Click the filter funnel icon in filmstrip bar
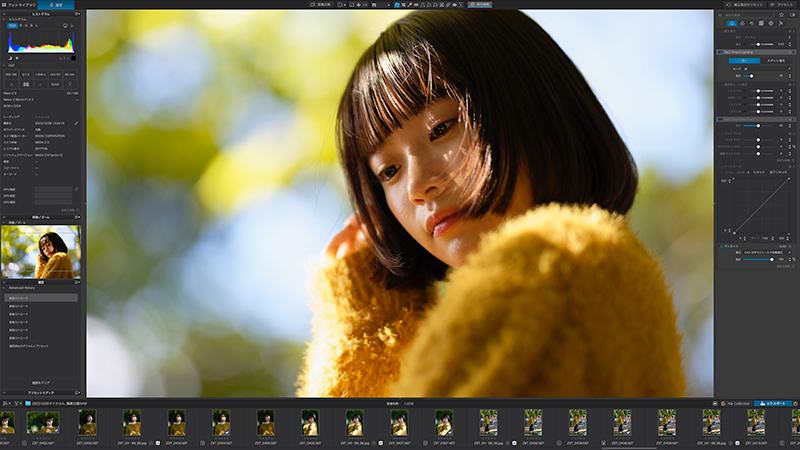 (17, 403)
